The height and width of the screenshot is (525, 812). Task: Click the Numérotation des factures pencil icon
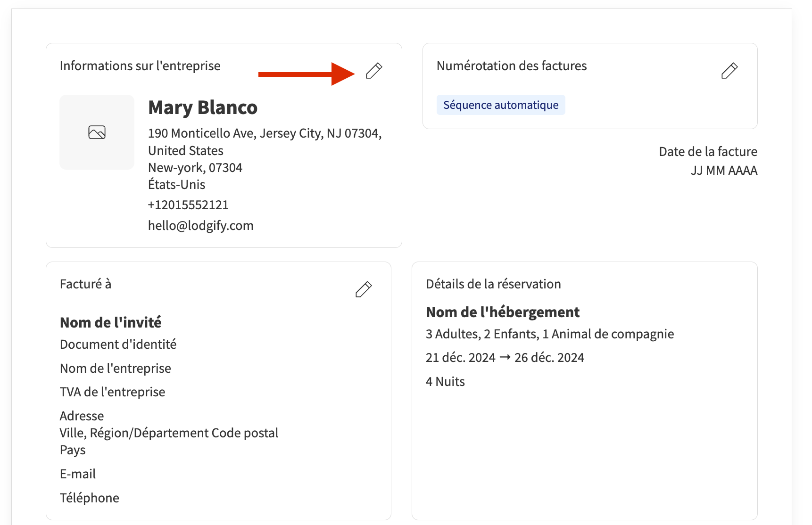click(x=729, y=71)
